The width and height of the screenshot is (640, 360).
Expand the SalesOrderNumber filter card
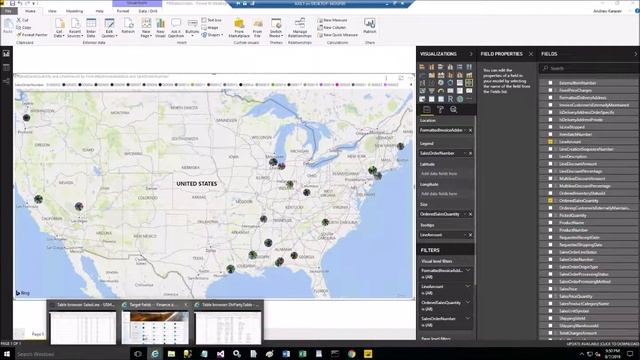(468, 318)
